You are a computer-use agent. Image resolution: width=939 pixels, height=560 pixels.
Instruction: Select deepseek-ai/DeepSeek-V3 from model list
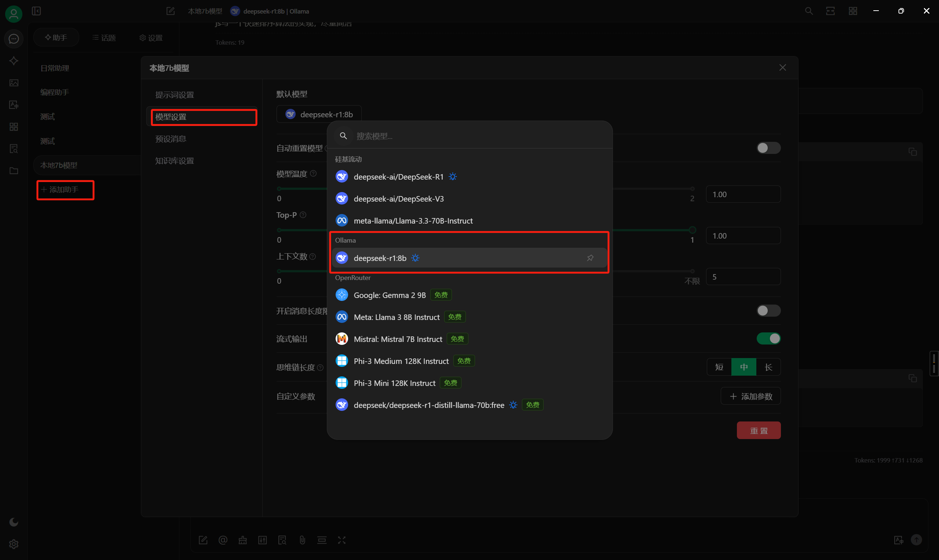click(398, 199)
